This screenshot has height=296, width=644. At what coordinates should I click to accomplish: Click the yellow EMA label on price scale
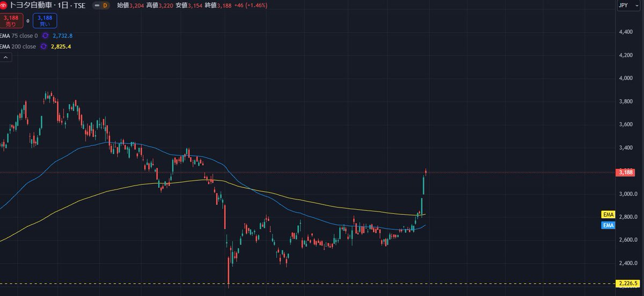608,214
